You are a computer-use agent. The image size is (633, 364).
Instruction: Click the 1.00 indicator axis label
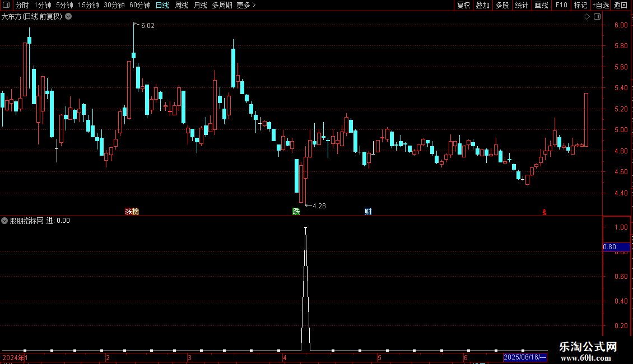[x=621, y=227]
